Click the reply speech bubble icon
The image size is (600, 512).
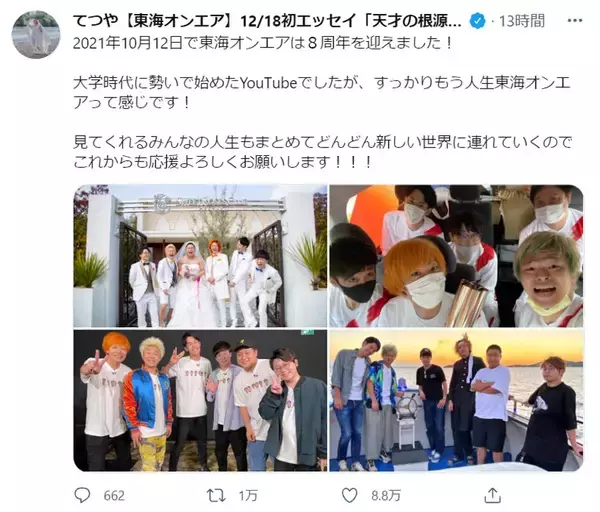point(82,495)
